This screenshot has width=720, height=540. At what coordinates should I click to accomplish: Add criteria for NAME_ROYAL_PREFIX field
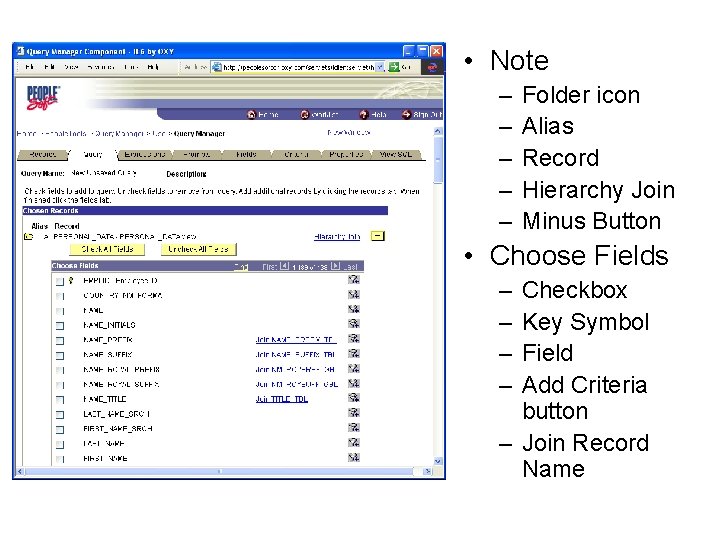354,368
